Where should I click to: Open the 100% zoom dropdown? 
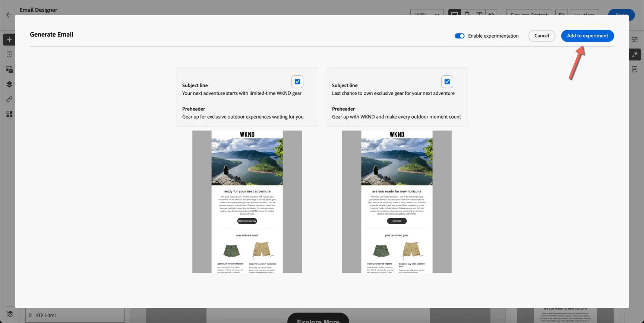click(427, 14)
